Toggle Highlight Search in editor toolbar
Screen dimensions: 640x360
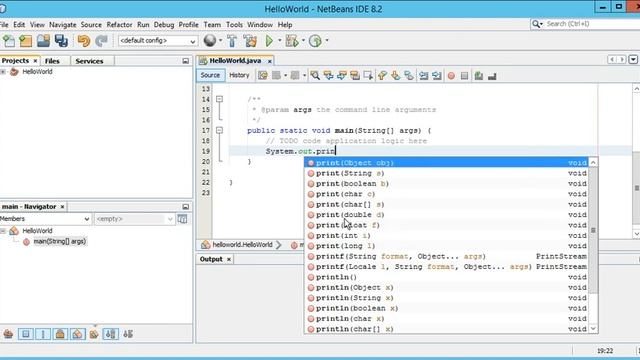[x=355, y=76]
